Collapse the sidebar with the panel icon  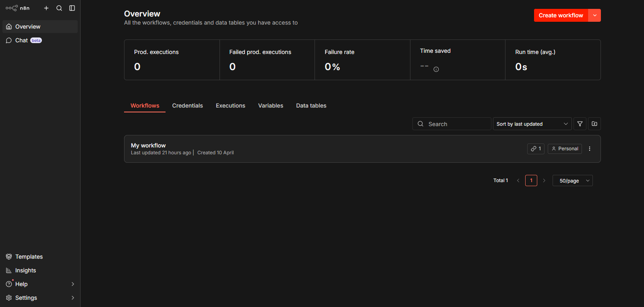(x=72, y=8)
